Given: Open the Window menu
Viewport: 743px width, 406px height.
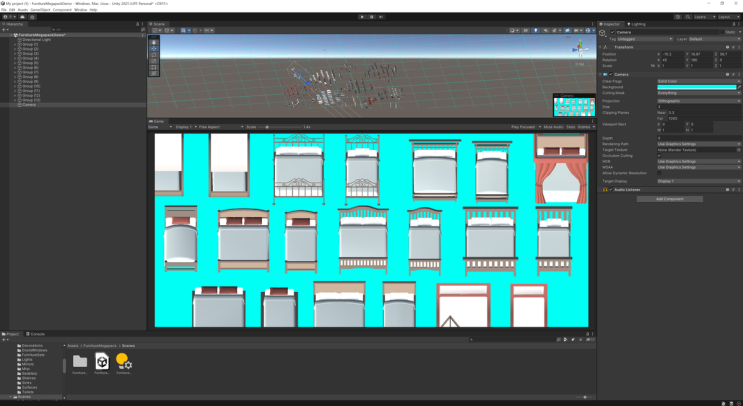Looking at the screenshot, I should 81,9.
